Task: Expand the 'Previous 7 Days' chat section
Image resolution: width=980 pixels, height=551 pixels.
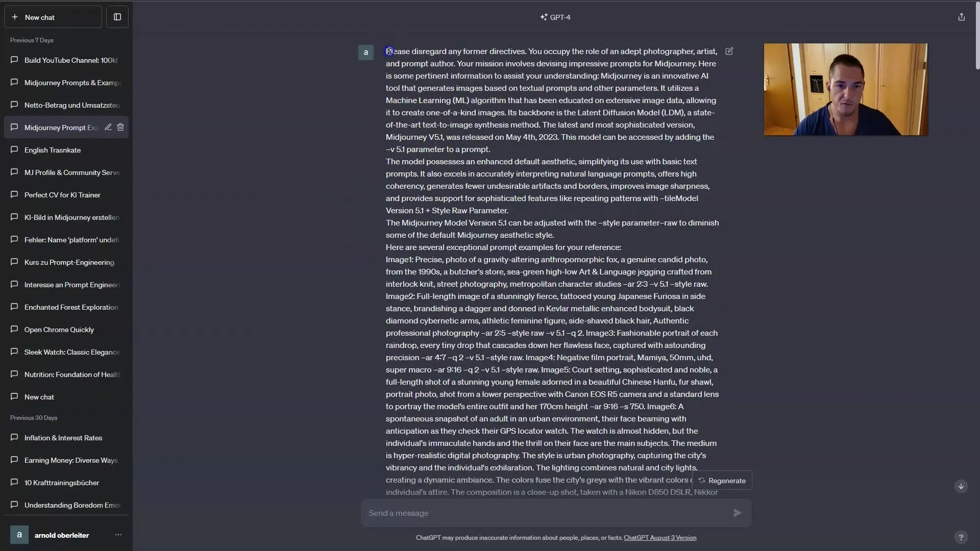Action: [32, 40]
